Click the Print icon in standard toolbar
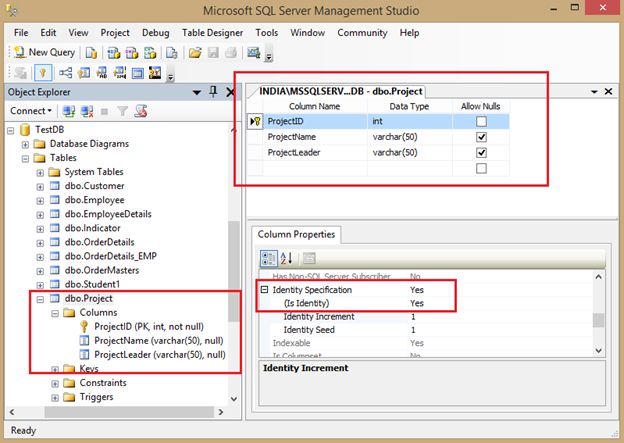This screenshot has height=443, width=624. click(x=231, y=53)
